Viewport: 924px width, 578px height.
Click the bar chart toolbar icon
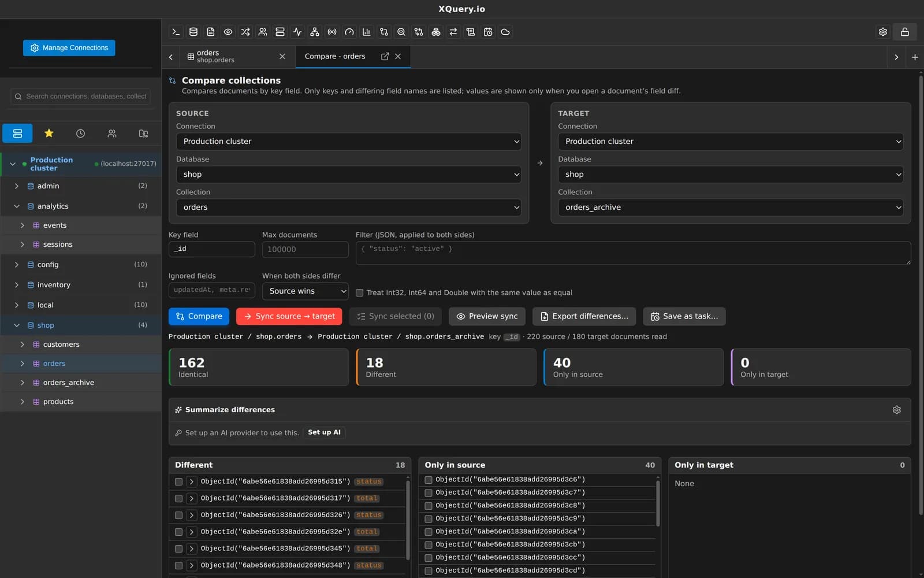pyautogui.click(x=367, y=32)
